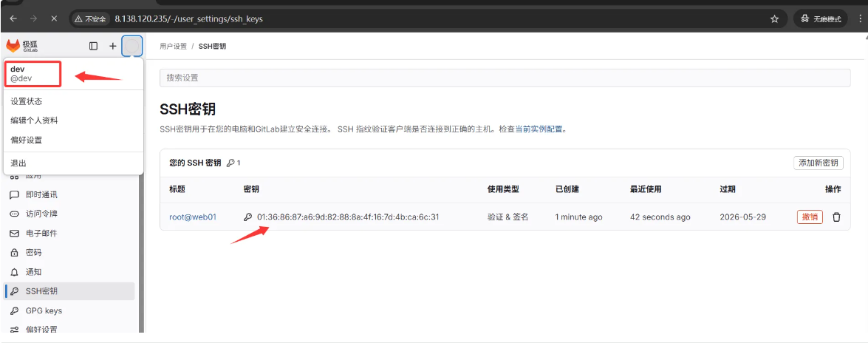This screenshot has width=868, height=343.
Task: Click the not-secure warning badge
Action: coord(90,18)
